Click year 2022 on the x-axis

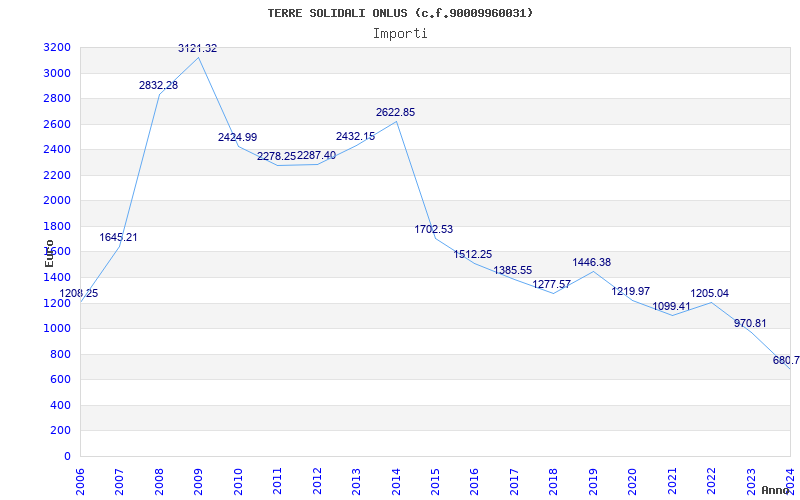711,479
